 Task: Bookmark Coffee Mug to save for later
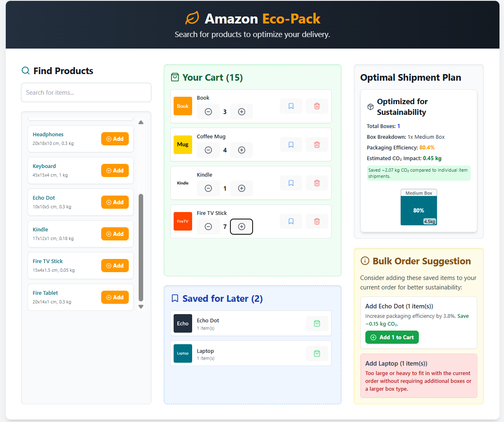(291, 145)
